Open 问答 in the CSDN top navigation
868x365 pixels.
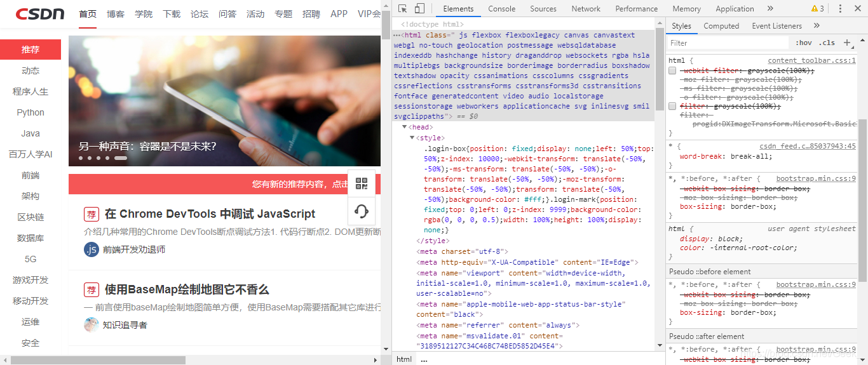tap(227, 14)
